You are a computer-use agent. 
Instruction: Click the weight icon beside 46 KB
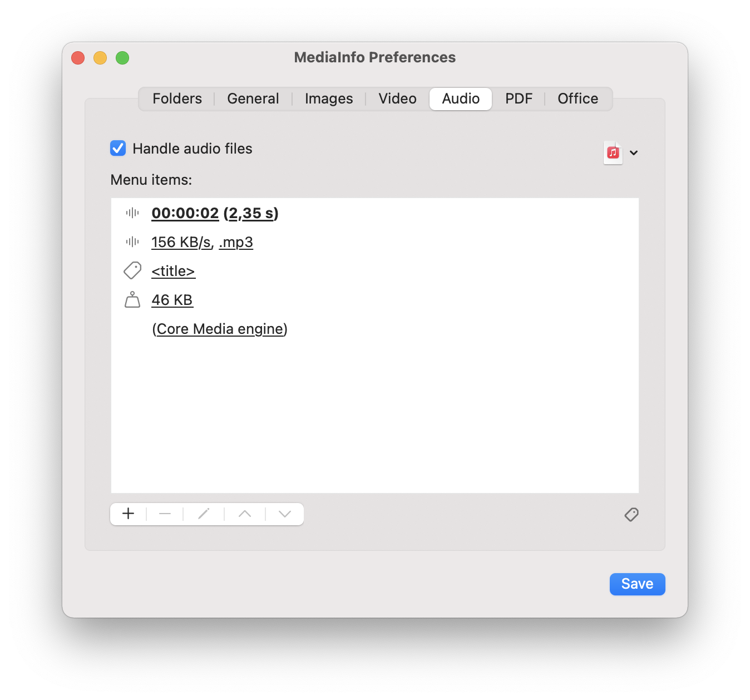132,299
